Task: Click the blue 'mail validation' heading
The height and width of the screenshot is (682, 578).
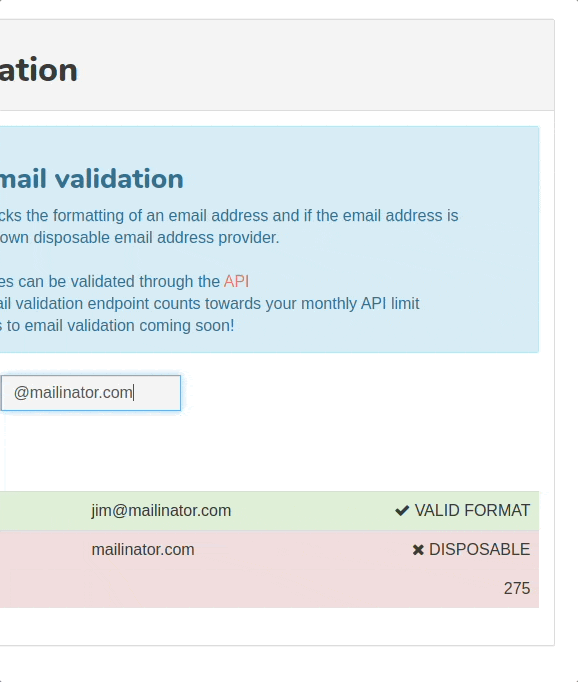Action: pyautogui.click(x=92, y=179)
